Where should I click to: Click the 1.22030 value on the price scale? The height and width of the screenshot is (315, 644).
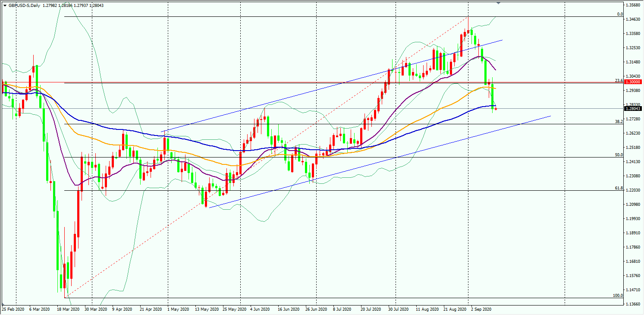(632, 190)
